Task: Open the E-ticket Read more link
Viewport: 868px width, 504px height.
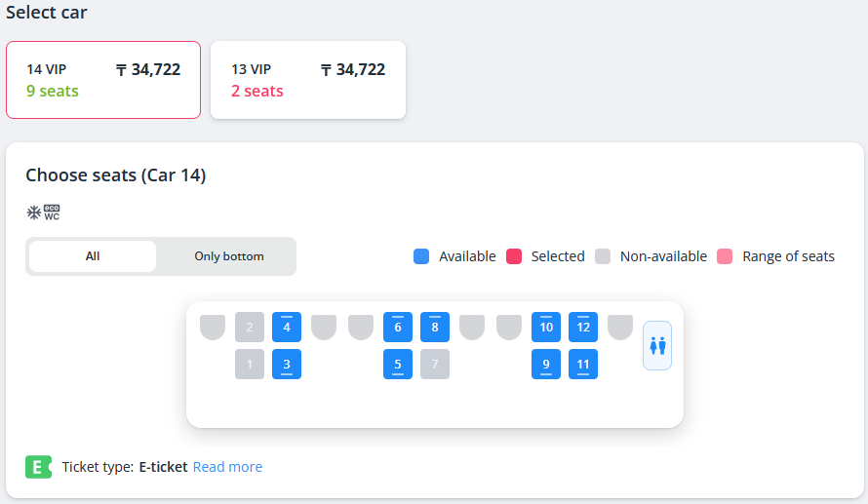Action: tap(227, 467)
